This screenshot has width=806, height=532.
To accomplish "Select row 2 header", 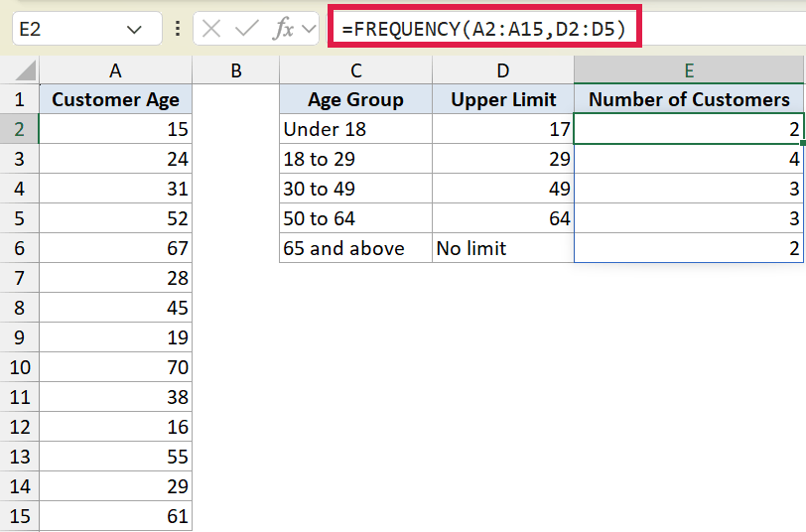I will click(20, 129).
